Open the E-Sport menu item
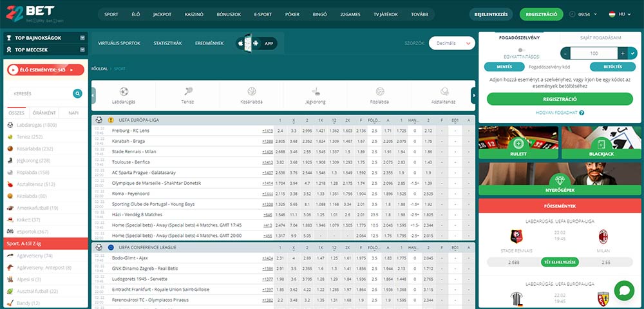Image resolution: width=644 pixels, height=309 pixels. [x=263, y=14]
